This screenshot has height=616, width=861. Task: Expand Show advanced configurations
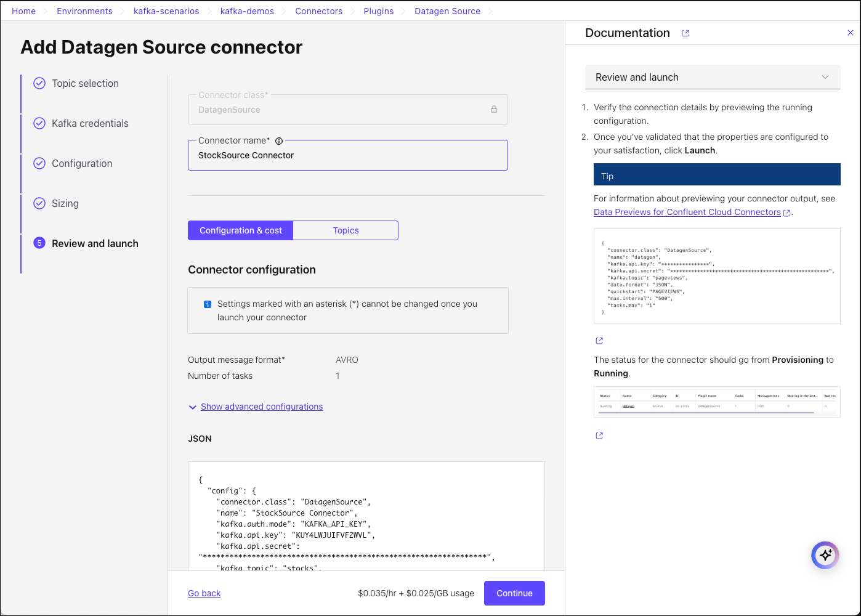click(x=261, y=407)
